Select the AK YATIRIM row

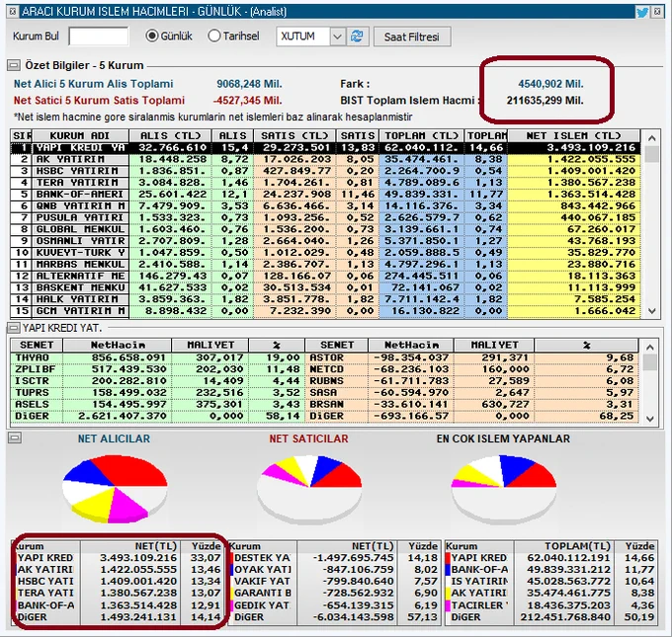pos(326,159)
